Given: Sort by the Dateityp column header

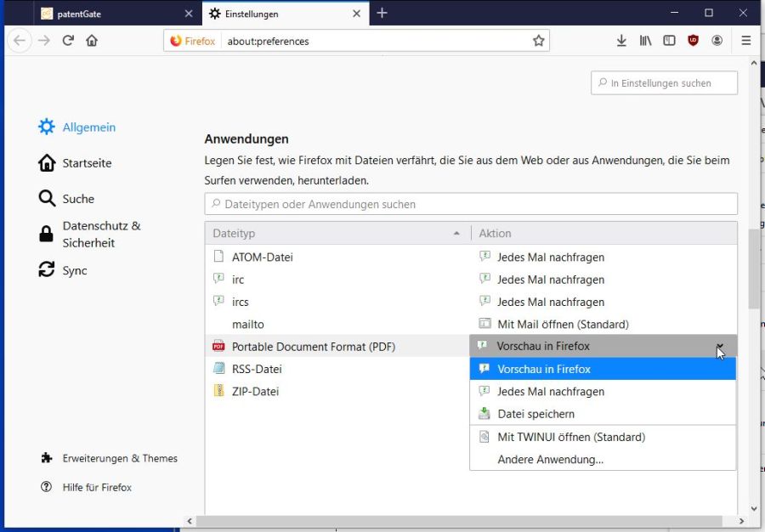Looking at the screenshot, I should pos(337,233).
